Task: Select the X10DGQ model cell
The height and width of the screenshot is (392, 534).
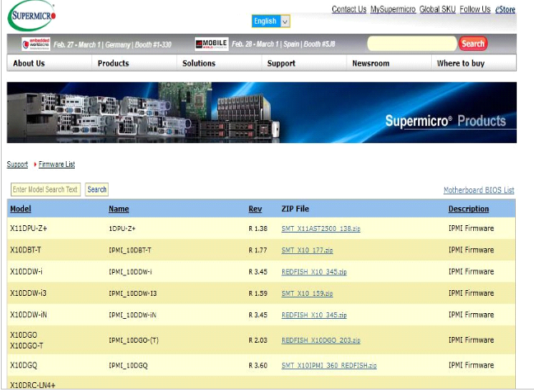Action: [24, 366]
